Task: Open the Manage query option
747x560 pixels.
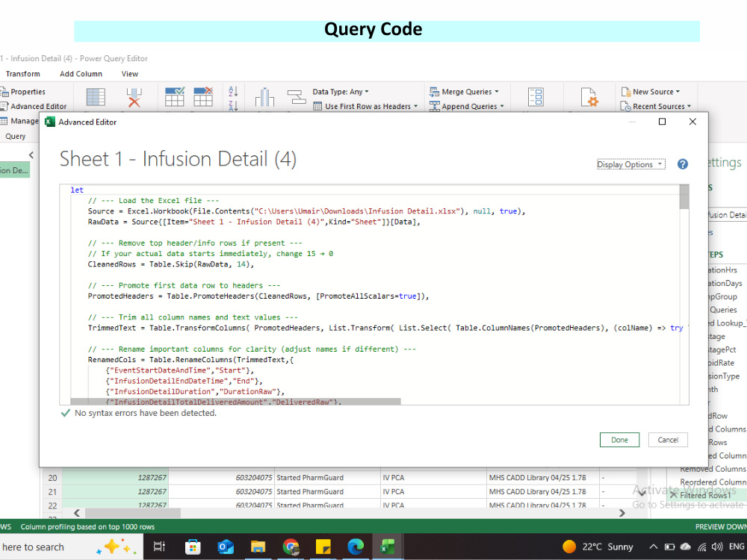Action: coord(19,121)
